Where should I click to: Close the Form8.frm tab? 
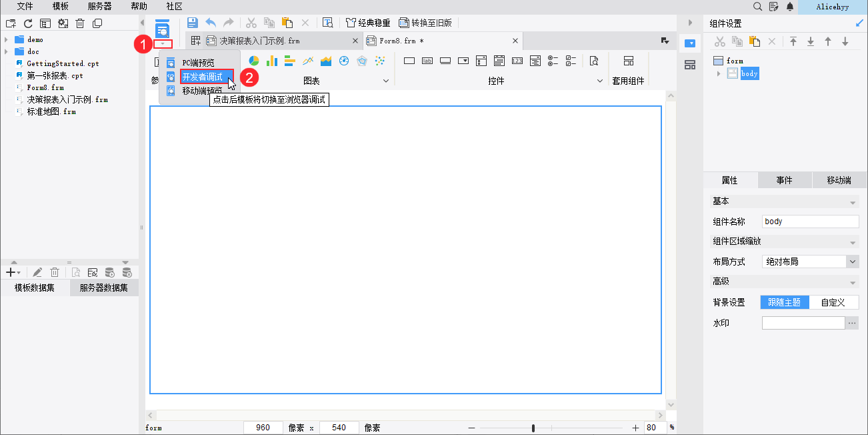click(515, 41)
